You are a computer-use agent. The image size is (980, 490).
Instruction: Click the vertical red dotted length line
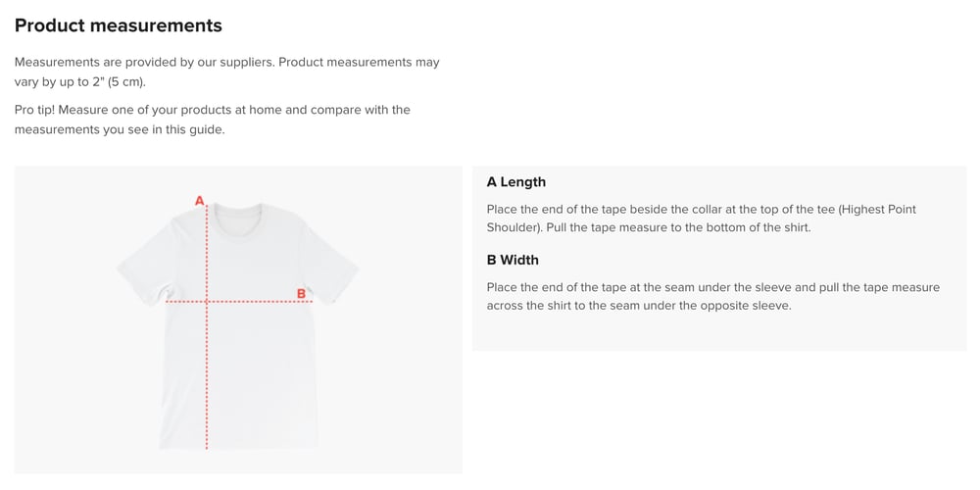click(x=207, y=372)
